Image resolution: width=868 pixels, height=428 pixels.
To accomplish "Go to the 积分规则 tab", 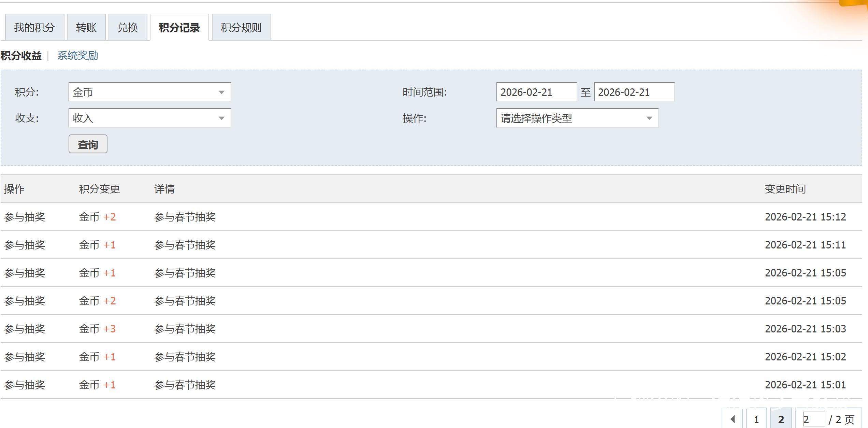I will 241,28.
